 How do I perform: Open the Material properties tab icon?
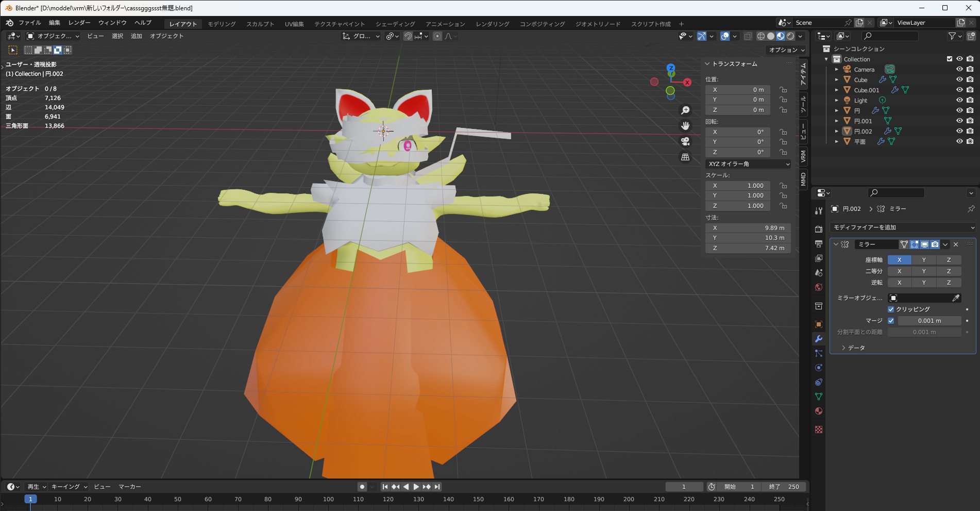819,411
